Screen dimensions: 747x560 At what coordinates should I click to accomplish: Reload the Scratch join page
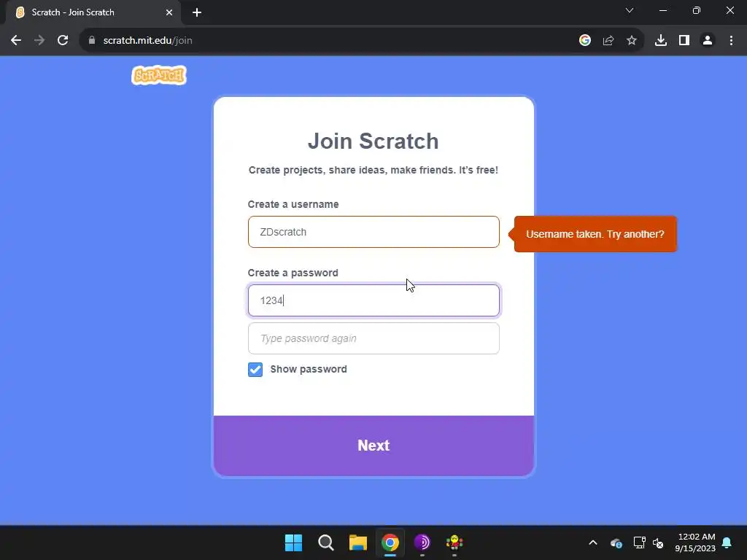coord(63,41)
